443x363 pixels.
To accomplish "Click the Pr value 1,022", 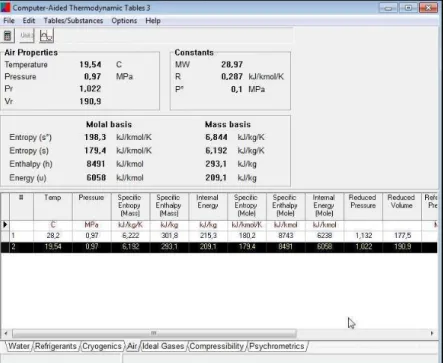I will [x=90, y=89].
